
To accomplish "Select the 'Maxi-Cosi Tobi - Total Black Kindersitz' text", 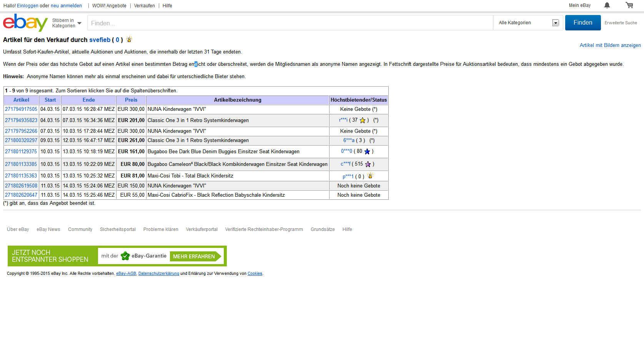I will pos(190,176).
